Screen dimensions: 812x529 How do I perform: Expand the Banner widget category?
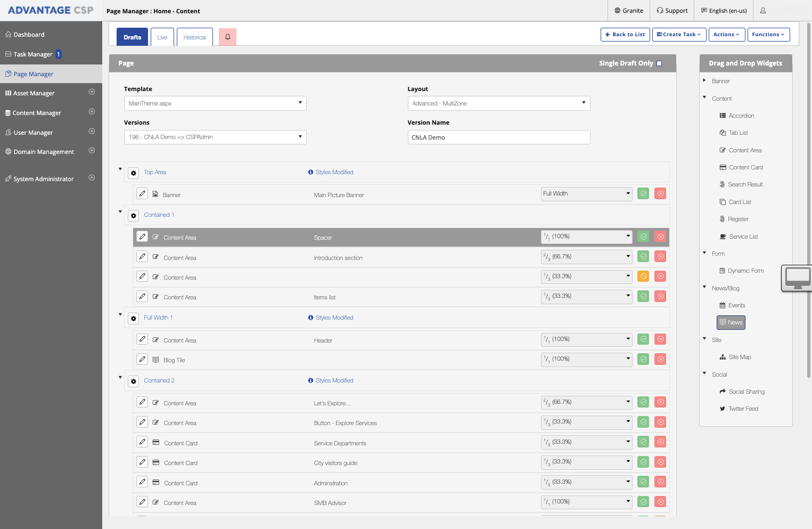[704, 80]
